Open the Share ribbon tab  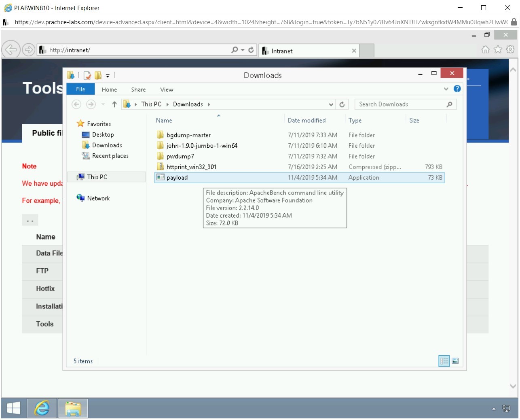[138, 89]
